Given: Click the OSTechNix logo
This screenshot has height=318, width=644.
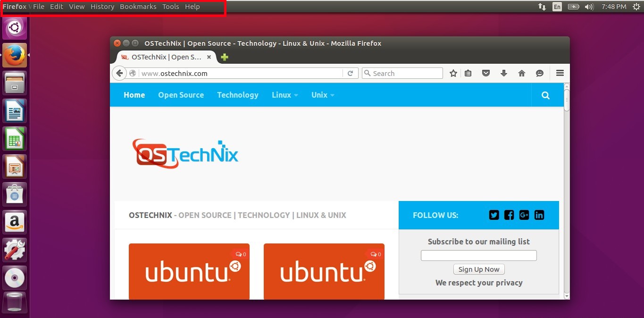Looking at the screenshot, I should coord(185,154).
